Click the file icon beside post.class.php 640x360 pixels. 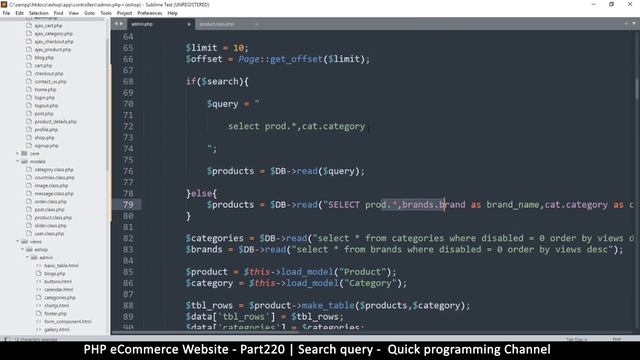(29, 209)
